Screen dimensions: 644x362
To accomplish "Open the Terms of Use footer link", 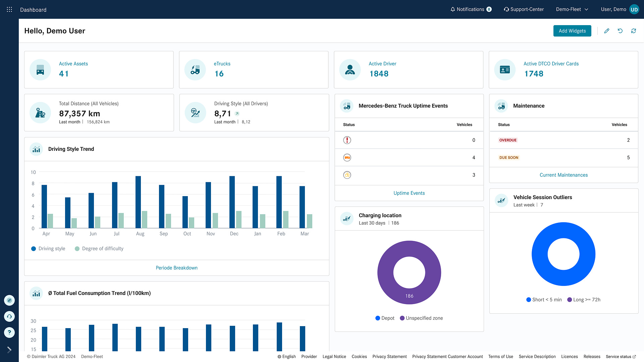I will pyautogui.click(x=501, y=357).
